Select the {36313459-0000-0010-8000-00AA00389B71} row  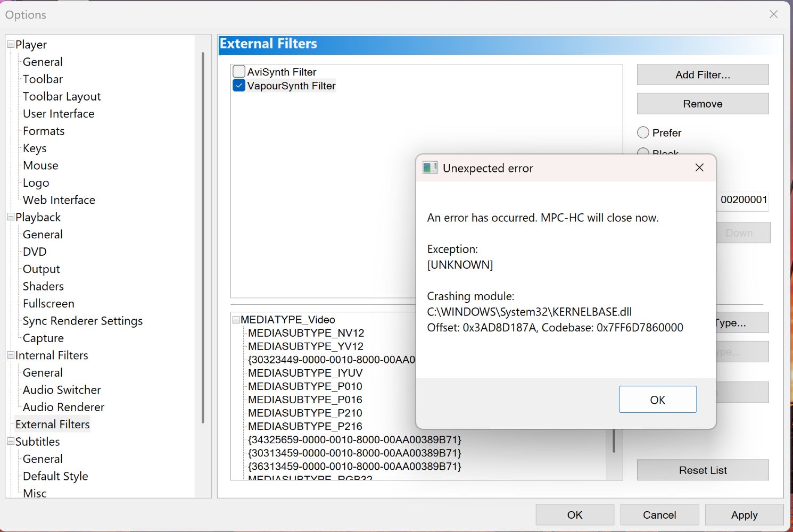[x=354, y=466]
